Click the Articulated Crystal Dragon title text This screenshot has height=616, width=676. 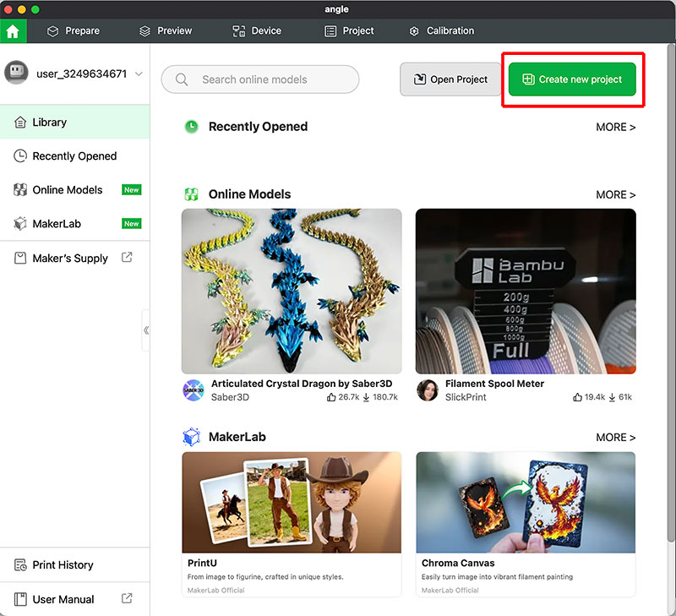(302, 384)
